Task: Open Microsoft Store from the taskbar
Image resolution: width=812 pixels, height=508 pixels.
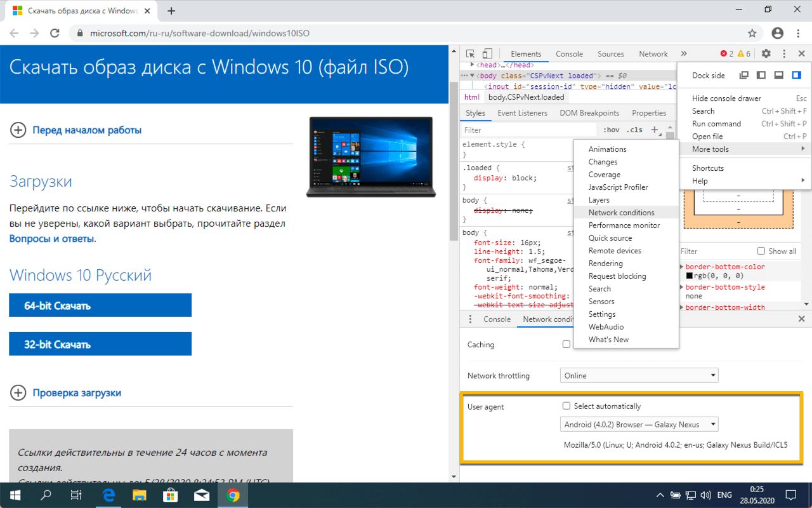Action: 170,495
